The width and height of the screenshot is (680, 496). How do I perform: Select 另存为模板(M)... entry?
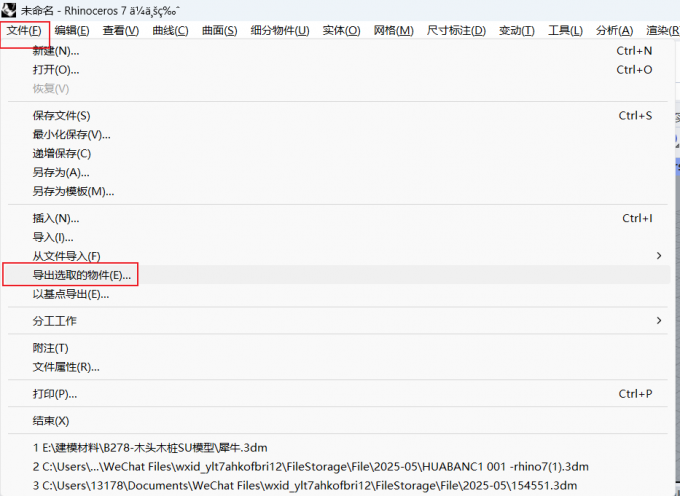[x=73, y=191]
